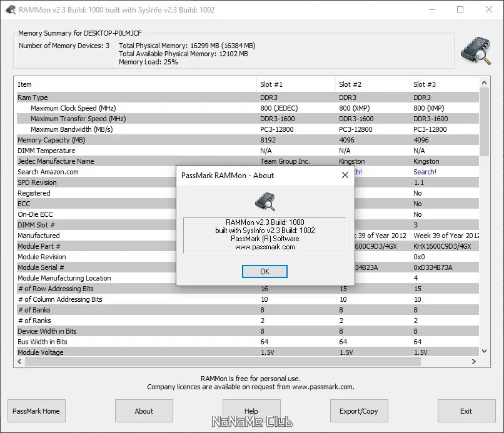Viewport: 504px width, 433px height.
Task: Click the horizontal scrollbar left arrow
Action: pyautogui.click(x=19, y=361)
